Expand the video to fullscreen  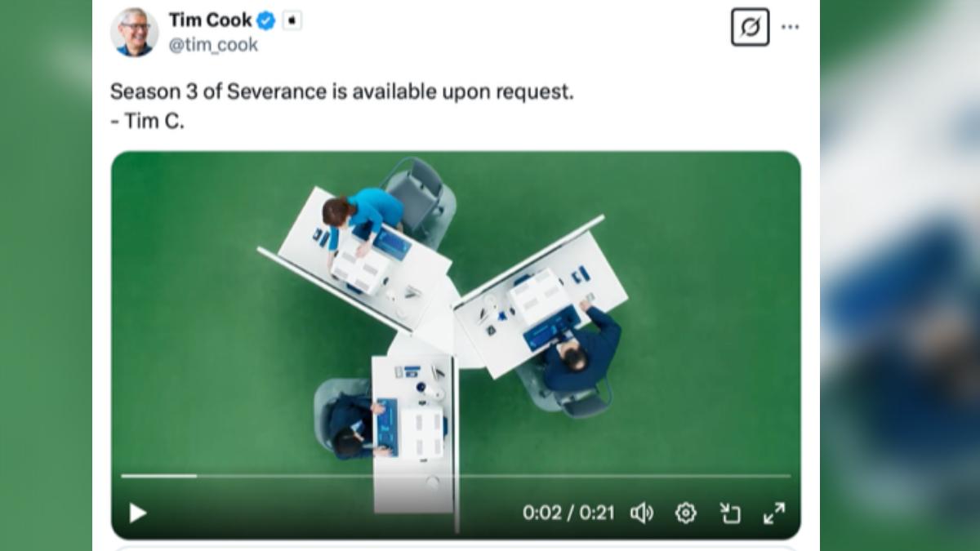click(x=773, y=513)
